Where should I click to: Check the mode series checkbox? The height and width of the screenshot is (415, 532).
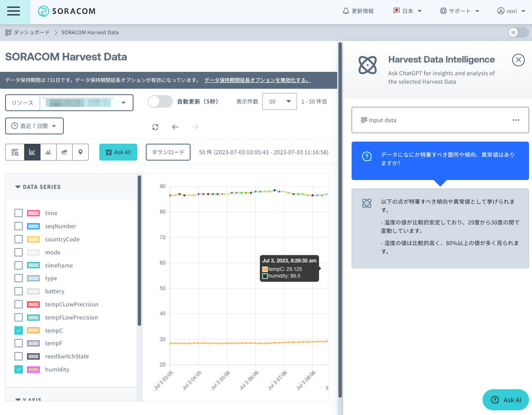pyautogui.click(x=19, y=252)
